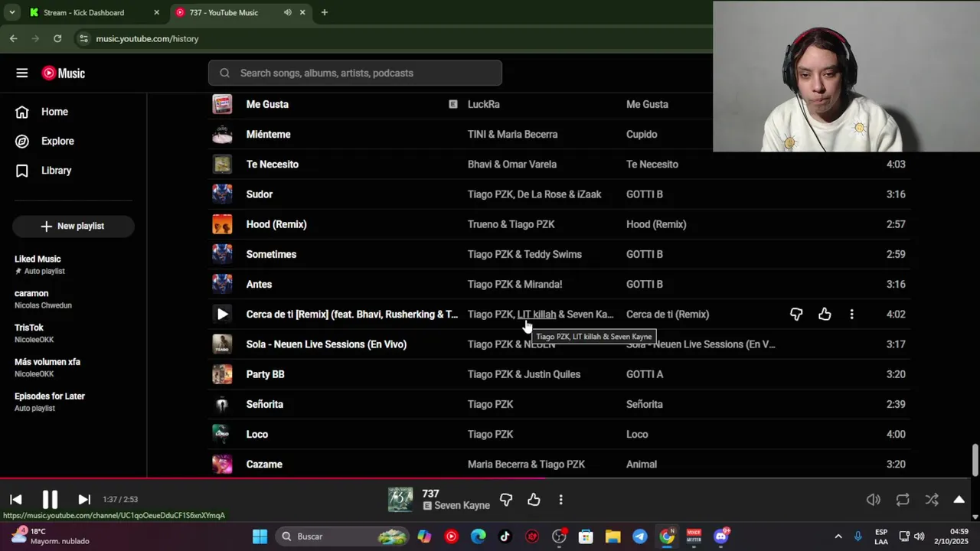The width and height of the screenshot is (980, 551).
Task: Open GOTTI A album link
Action: pyautogui.click(x=645, y=374)
